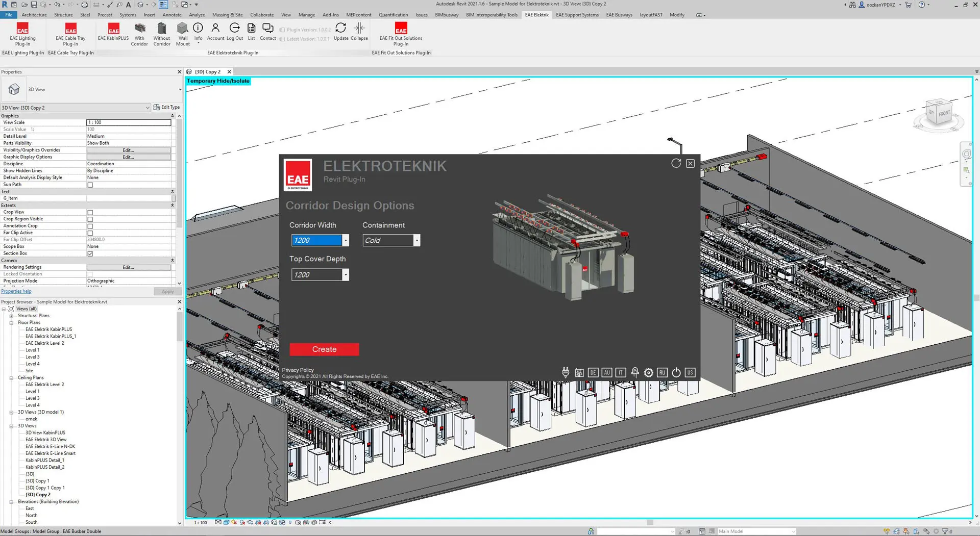The image size is (980, 536).
Task: Open the Contact ribbon icon
Action: tap(268, 32)
